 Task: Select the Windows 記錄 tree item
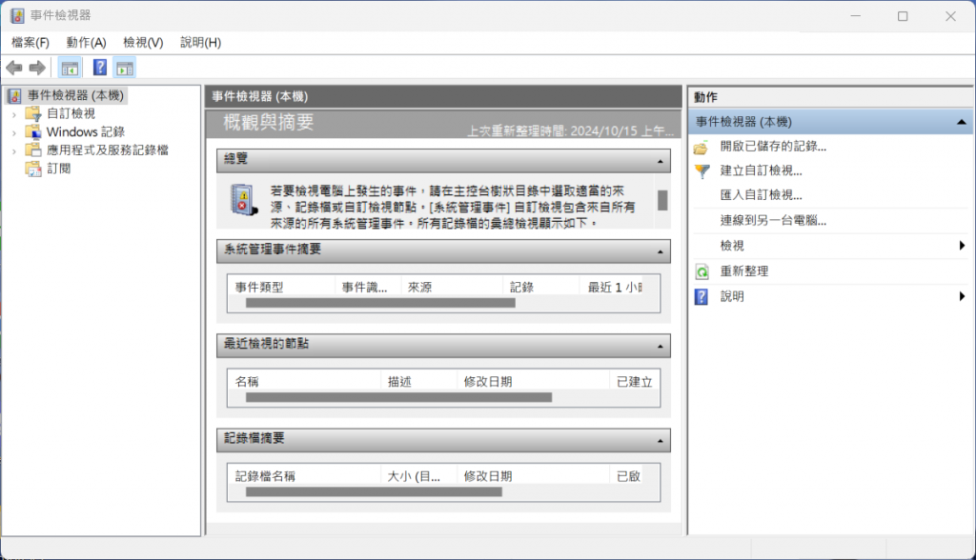85,132
